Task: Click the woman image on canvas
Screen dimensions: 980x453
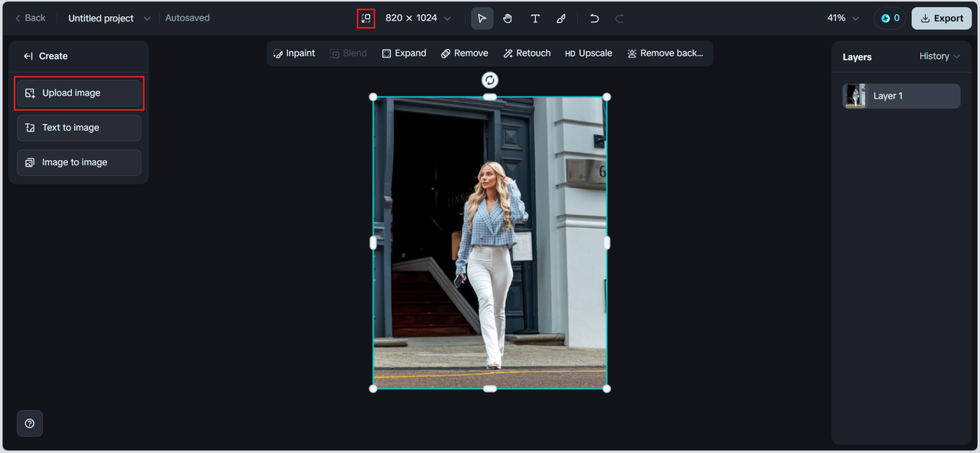Action: 490,243
